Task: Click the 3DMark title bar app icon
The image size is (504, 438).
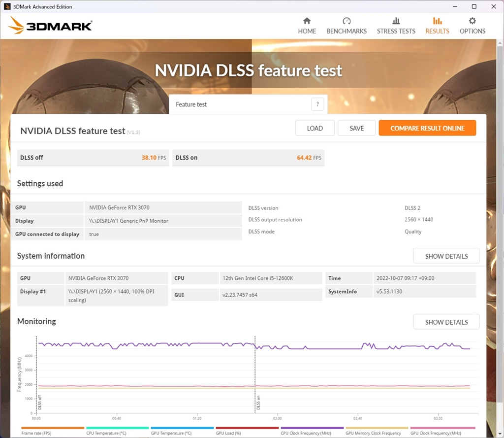Action: click(x=7, y=6)
